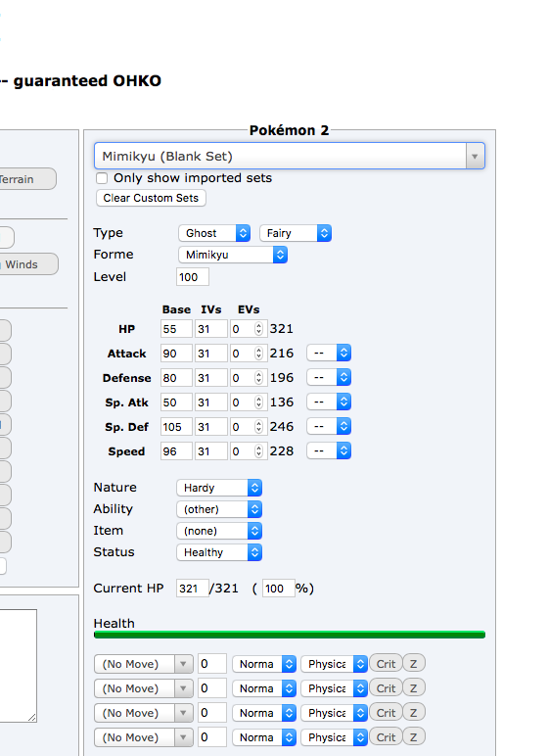
Task: Toggle Crit on the first move
Action: (386, 664)
